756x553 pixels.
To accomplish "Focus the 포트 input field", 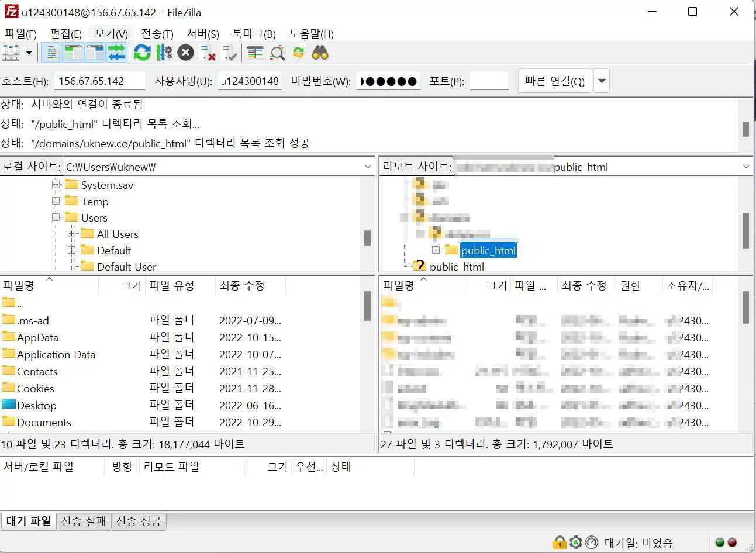I will (x=489, y=81).
